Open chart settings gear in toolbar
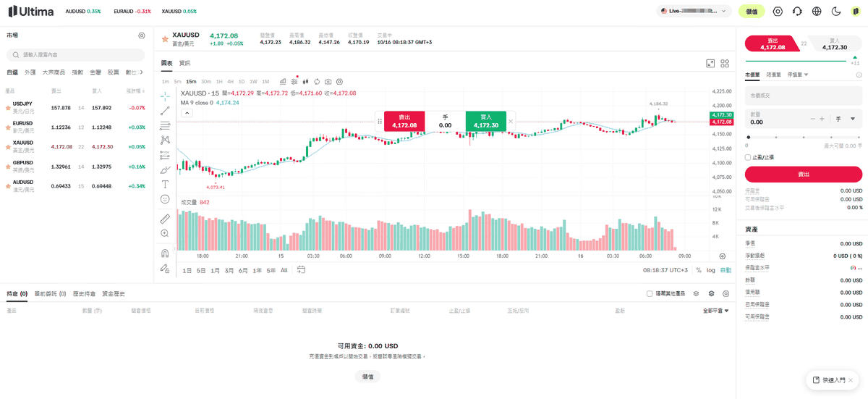Viewport: 868px width, 399px height. (339, 81)
